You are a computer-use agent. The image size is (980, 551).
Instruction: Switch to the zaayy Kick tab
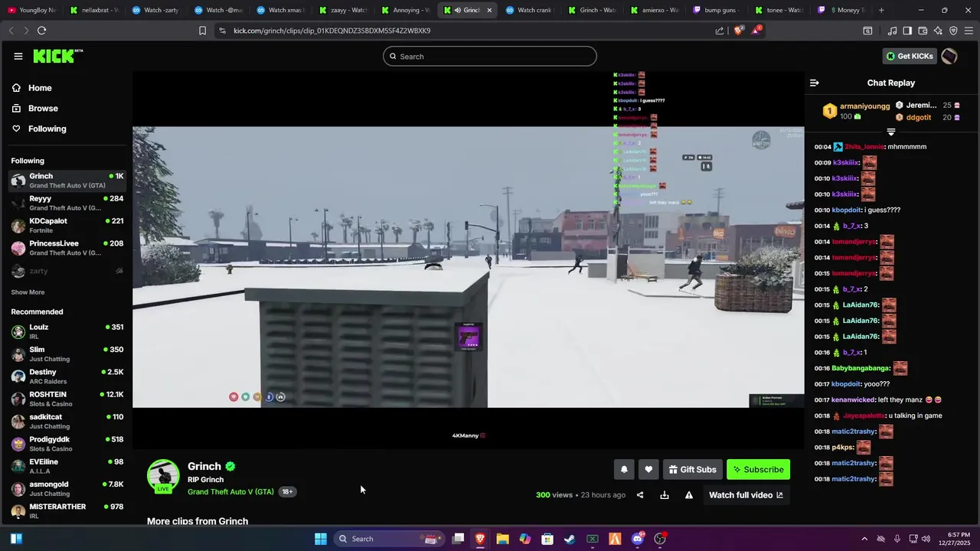[343, 10]
